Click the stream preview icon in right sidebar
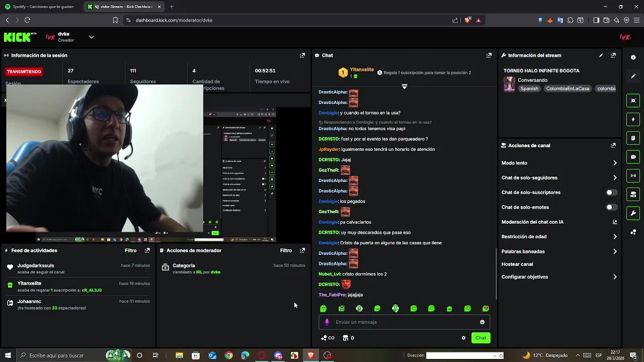The image size is (644, 362). tap(633, 101)
